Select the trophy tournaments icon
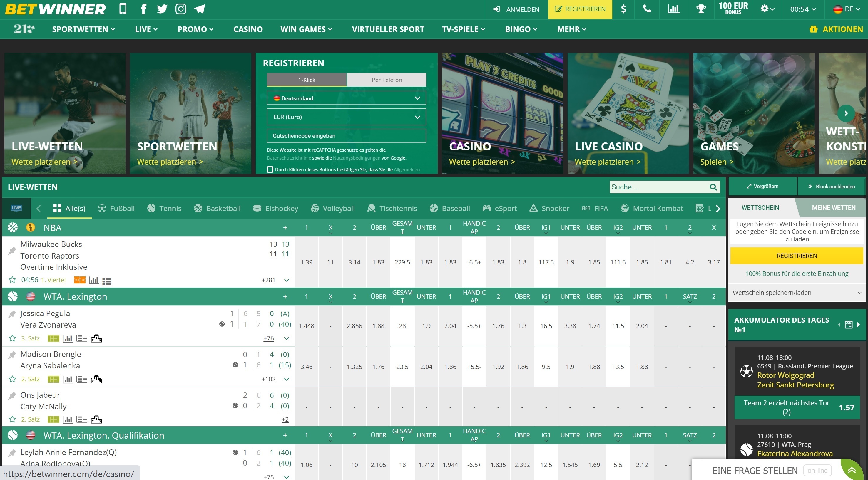868x480 pixels. [701, 9]
